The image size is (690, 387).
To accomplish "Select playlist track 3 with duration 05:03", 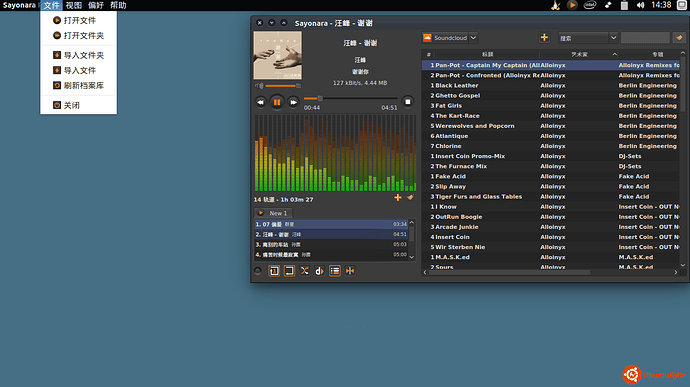I will 331,244.
